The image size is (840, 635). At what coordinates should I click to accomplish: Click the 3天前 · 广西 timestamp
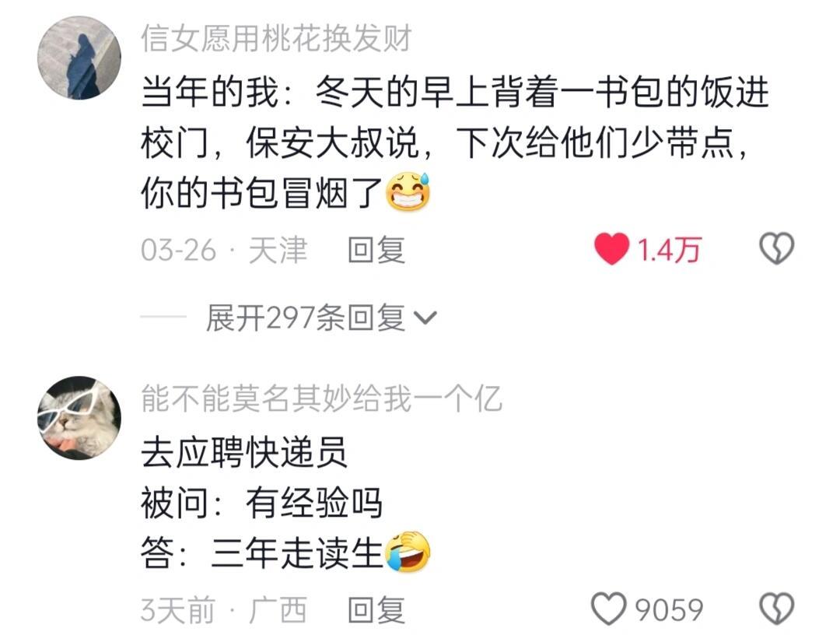224,610
